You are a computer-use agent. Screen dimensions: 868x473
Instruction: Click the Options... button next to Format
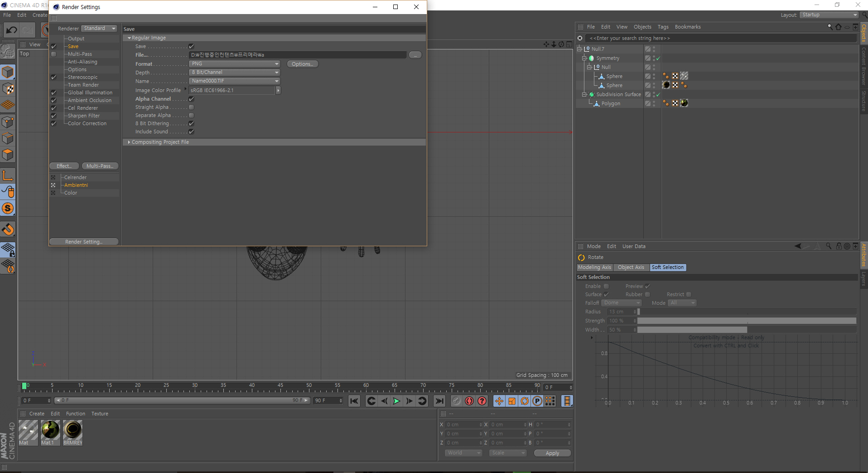click(x=303, y=64)
